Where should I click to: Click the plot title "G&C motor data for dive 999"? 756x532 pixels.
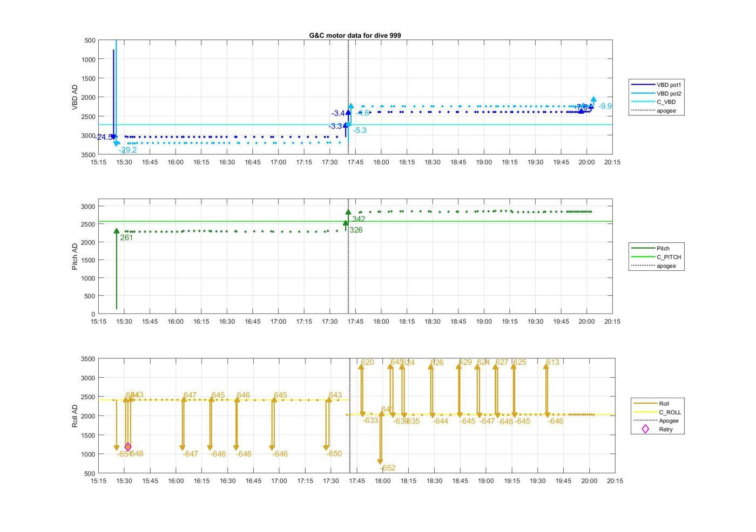[355, 35]
